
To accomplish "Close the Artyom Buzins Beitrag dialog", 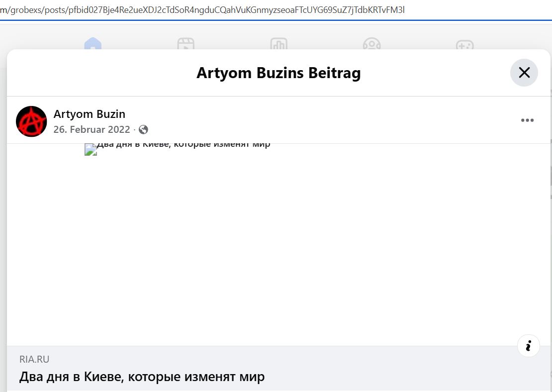I will [x=524, y=73].
